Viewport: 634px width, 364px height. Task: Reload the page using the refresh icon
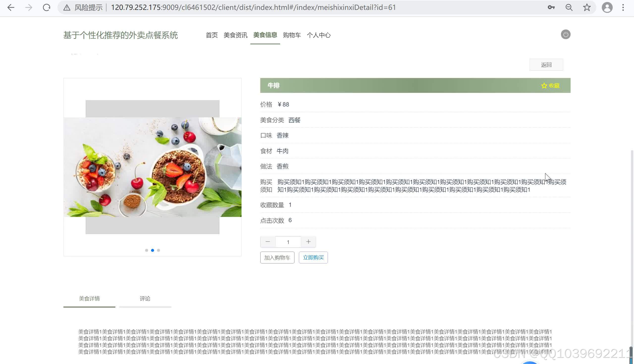pyautogui.click(x=47, y=7)
